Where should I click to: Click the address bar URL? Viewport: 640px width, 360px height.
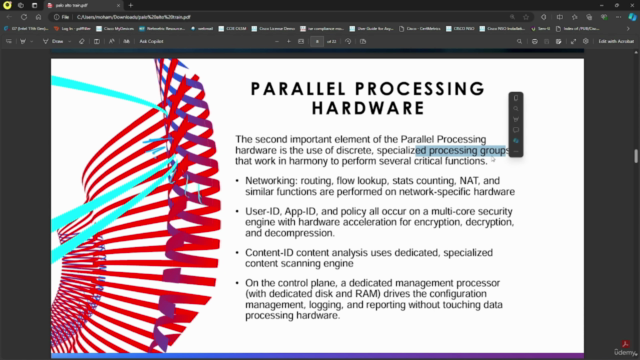click(x=133, y=17)
